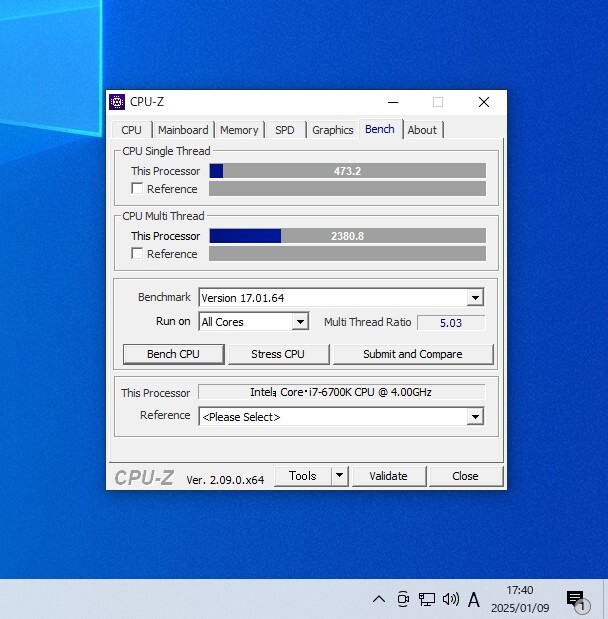Click the empty multi thread reference bar
608x619 pixels.
pos(347,253)
